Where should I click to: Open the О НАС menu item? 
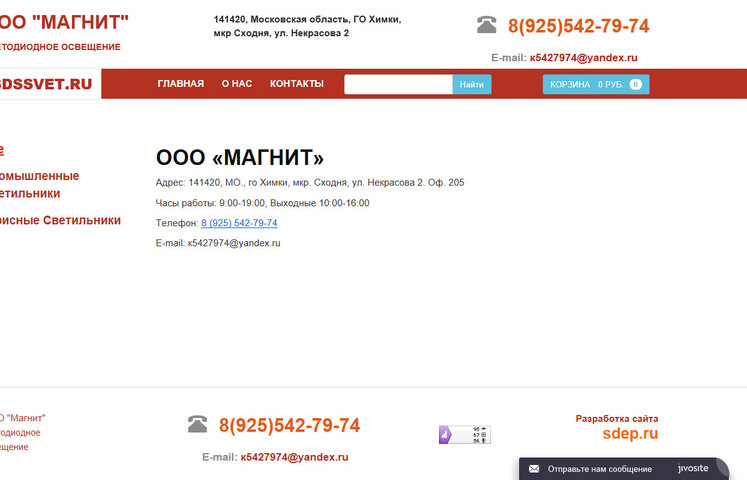237,84
